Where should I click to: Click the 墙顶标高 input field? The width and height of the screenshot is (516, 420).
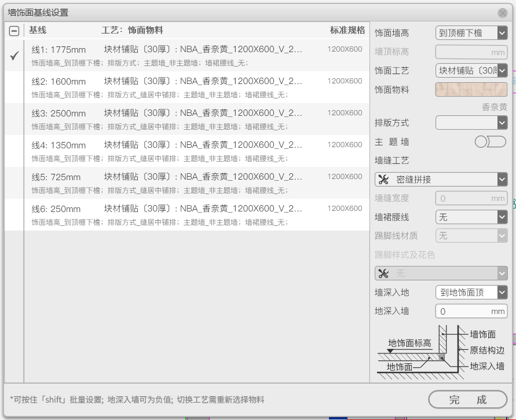tap(471, 52)
